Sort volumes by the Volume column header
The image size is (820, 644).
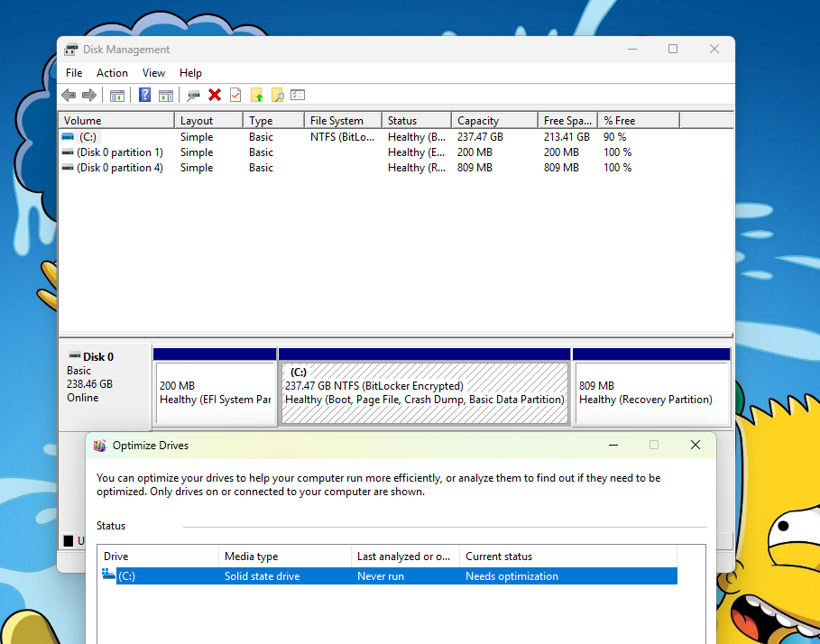tap(116, 120)
